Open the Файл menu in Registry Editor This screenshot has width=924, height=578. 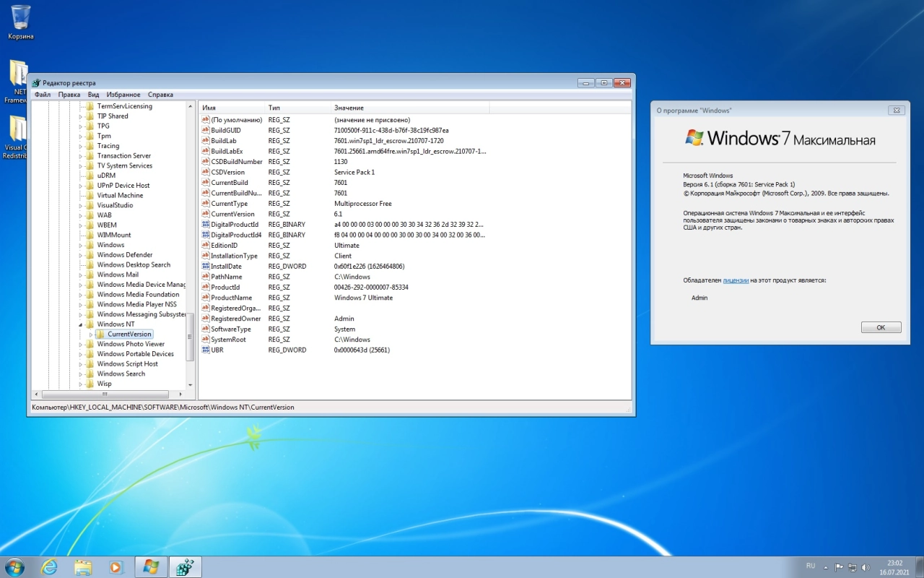pos(42,95)
